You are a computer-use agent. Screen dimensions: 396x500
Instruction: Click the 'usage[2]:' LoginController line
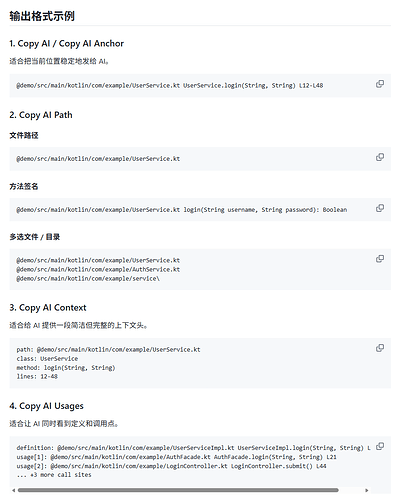171,466
